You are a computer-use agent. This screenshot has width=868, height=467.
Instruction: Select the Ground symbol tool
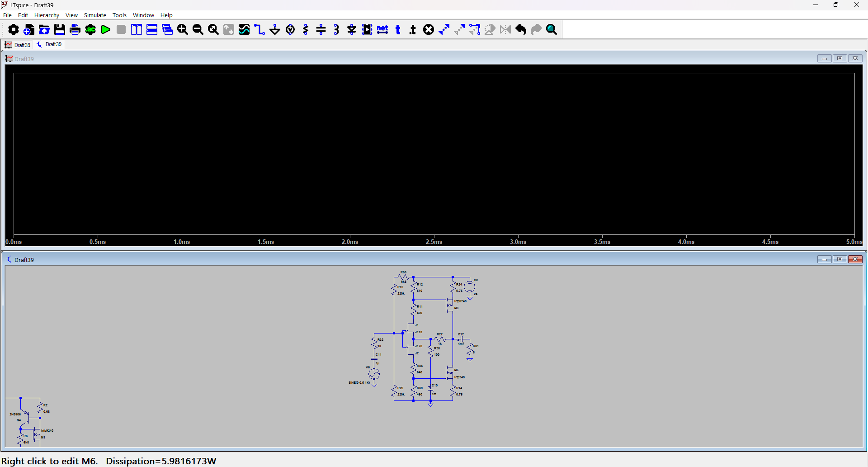pos(275,30)
